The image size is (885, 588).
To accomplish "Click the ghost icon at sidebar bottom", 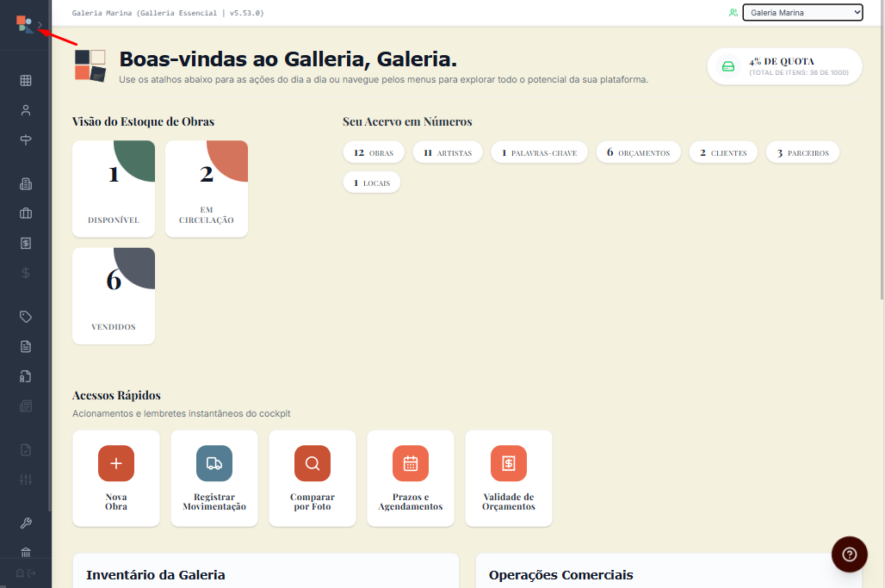I will point(20,573).
